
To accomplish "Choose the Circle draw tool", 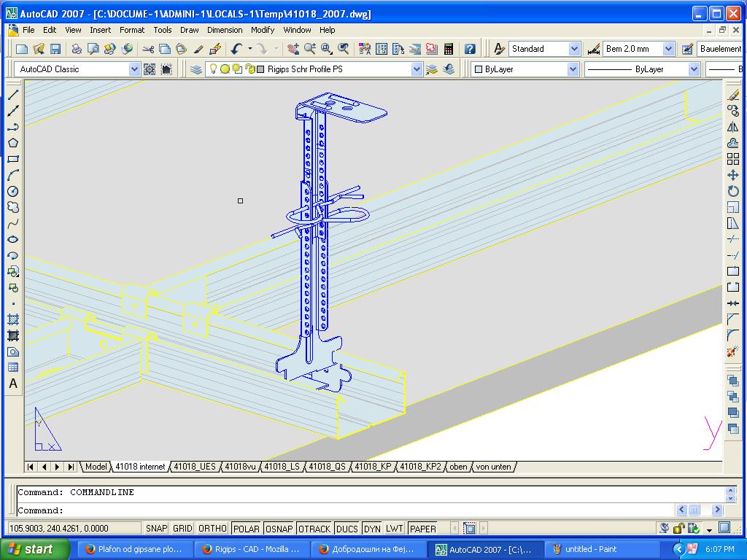I will (x=13, y=191).
